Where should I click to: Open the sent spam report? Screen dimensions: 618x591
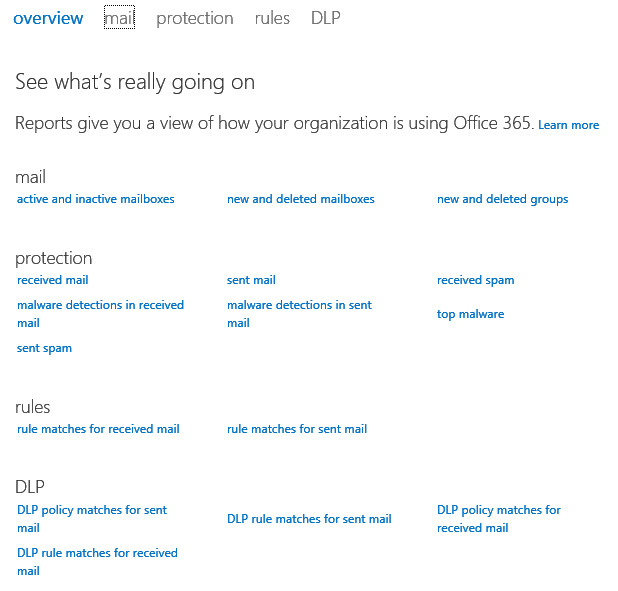point(44,348)
